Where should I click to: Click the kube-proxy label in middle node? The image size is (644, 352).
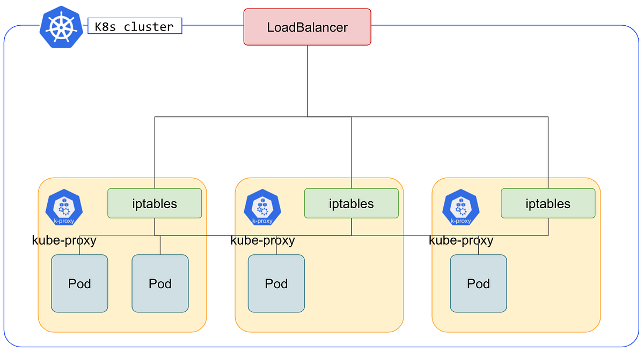coord(262,240)
